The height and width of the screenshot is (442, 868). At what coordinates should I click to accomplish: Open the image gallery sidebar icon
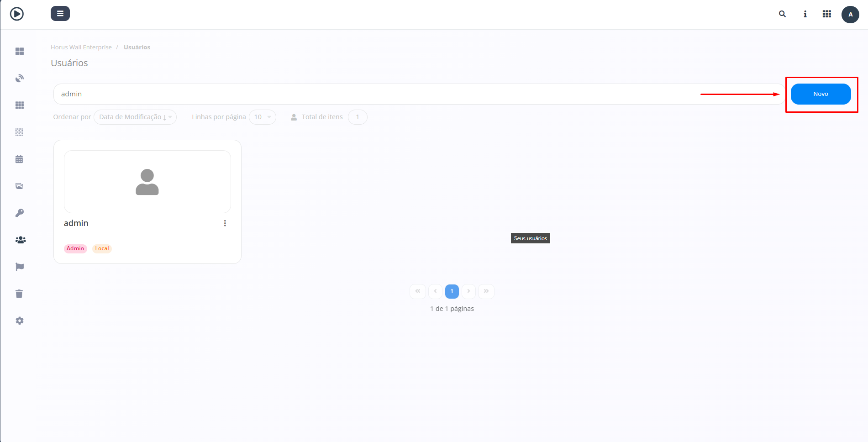coord(19,186)
